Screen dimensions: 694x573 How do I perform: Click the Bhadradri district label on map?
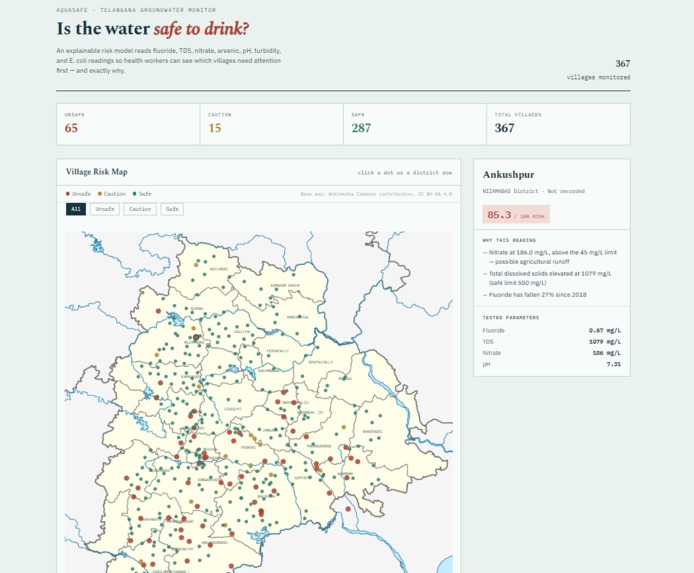pos(373,431)
